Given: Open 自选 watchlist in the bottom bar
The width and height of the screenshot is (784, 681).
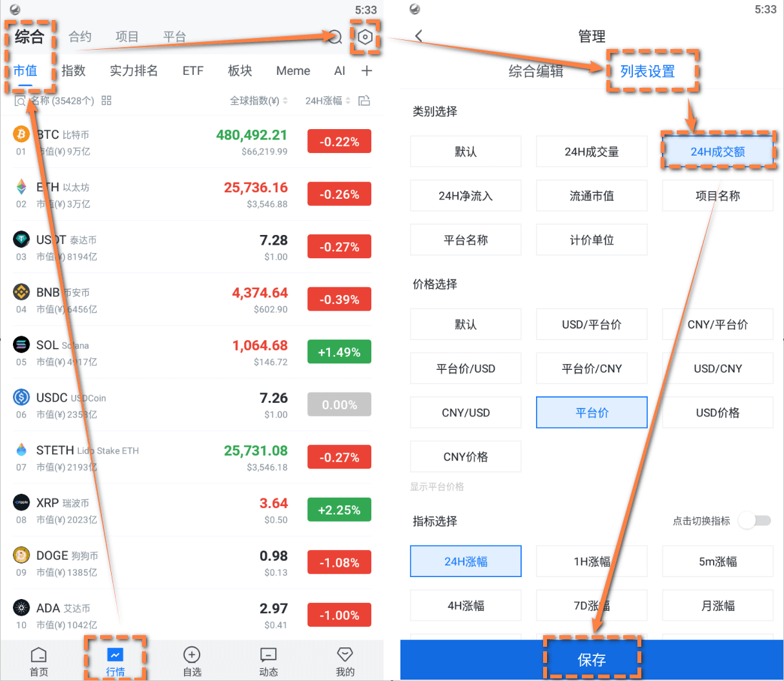Looking at the screenshot, I should click(192, 662).
